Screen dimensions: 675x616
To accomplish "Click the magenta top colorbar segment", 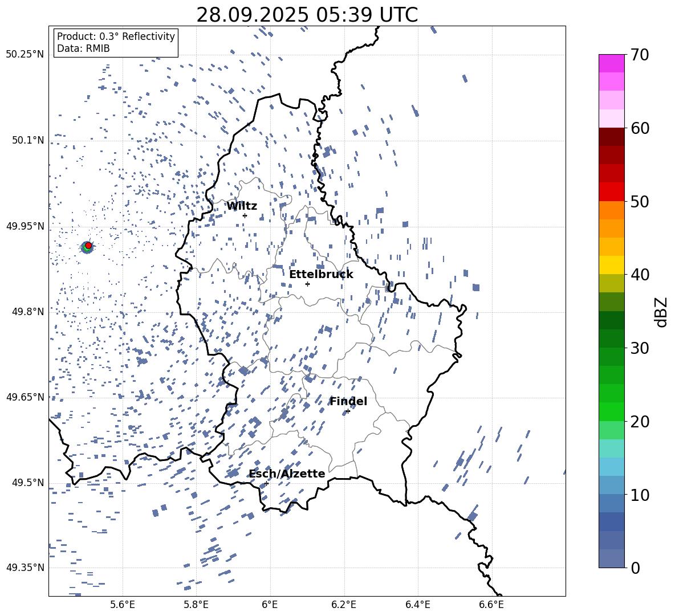I will (612, 63).
